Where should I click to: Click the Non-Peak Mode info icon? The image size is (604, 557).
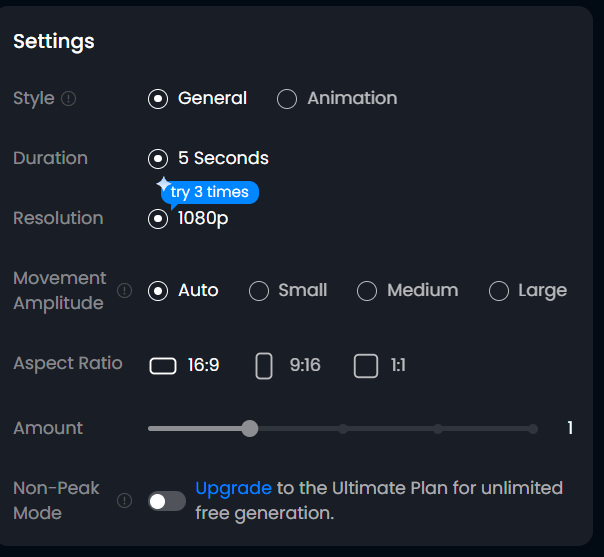[124, 501]
